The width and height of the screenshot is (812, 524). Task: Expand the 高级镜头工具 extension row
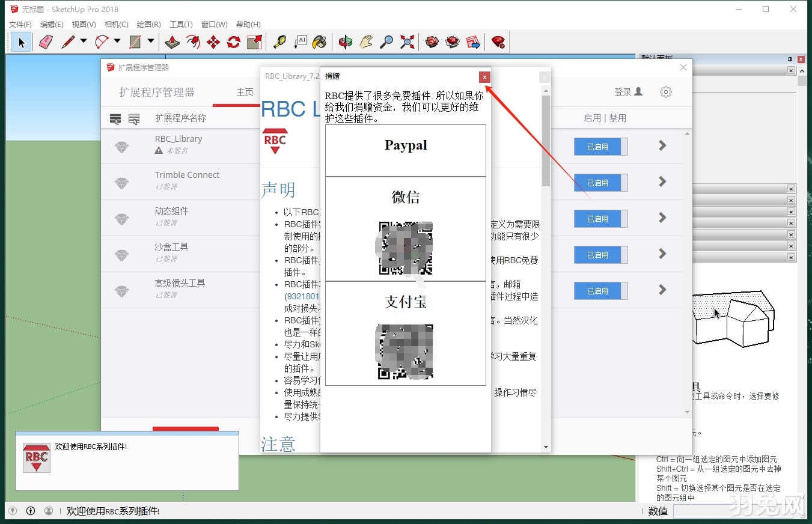662,291
